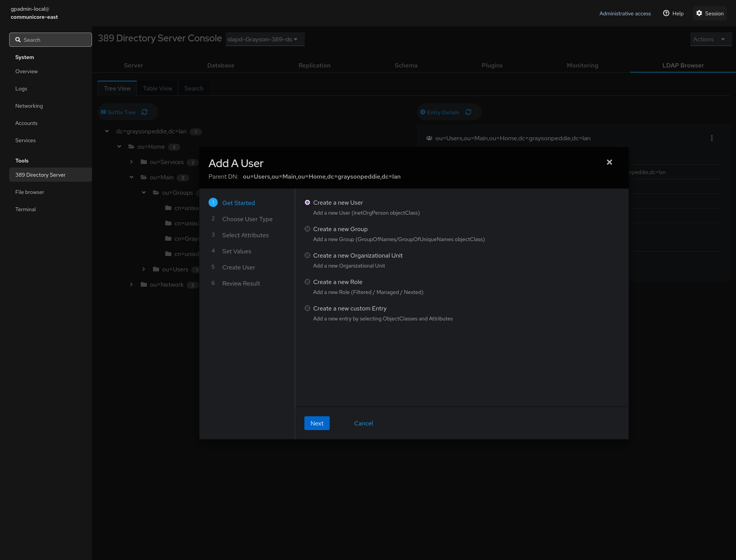Expand the ou=Services tree node

click(131, 162)
